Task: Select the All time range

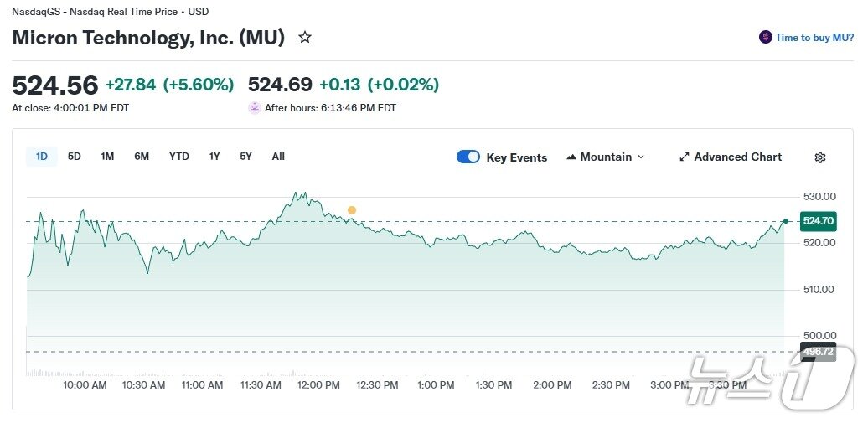Action: click(x=278, y=157)
